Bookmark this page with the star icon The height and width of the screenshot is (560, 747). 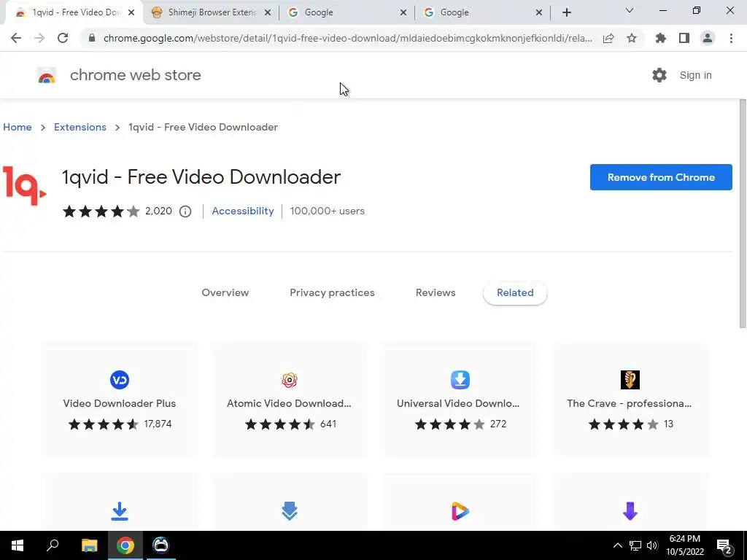[x=632, y=38]
